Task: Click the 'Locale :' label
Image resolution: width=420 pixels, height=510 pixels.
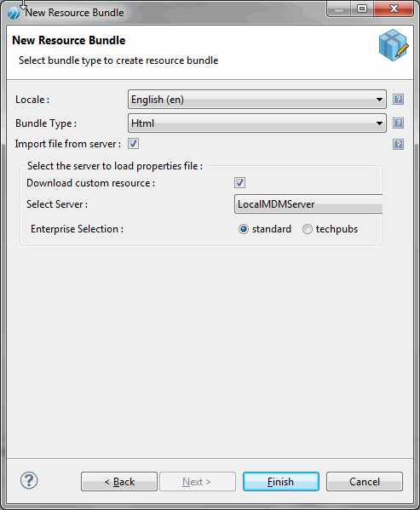Action: pyautogui.click(x=32, y=100)
